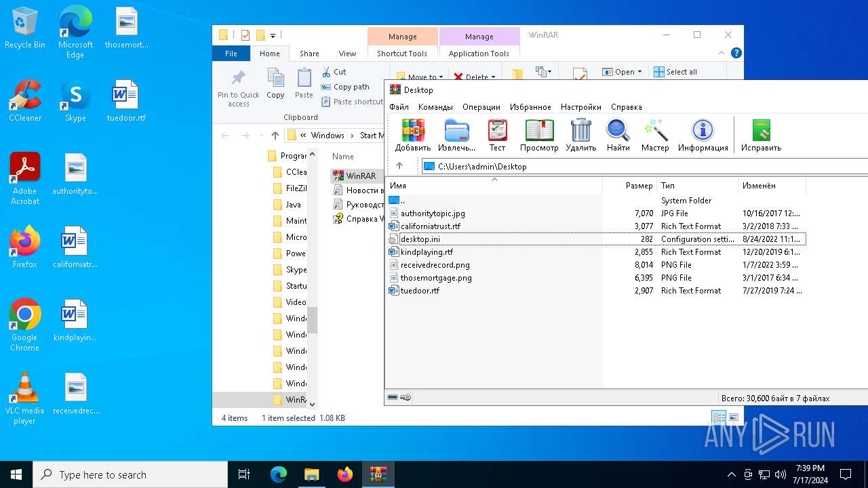Image resolution: width=868 pixels, height=488 pixels.
Task: Click the Copy ribbon icon
Action: click(x=275, y=84)
